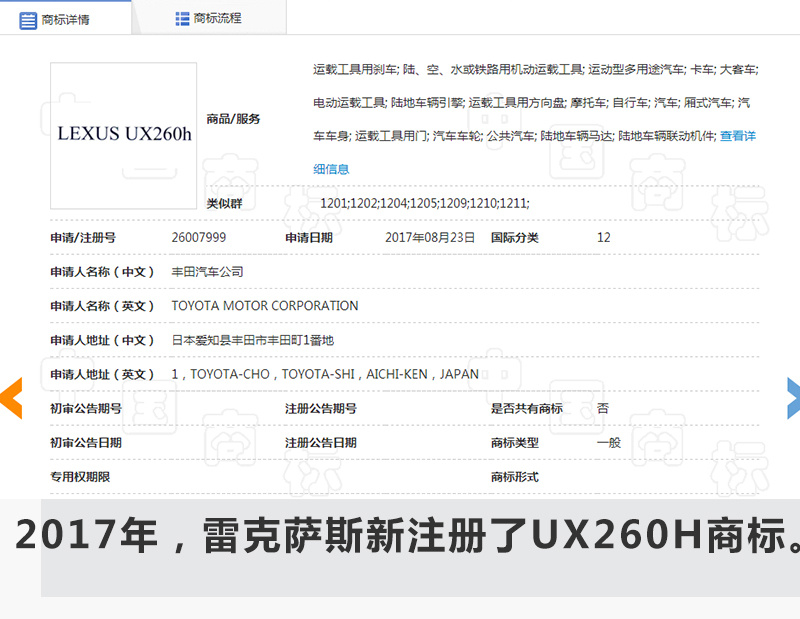Click the 国际分类 label
Viewport: 800px width, 619px height.
[514, 238]
